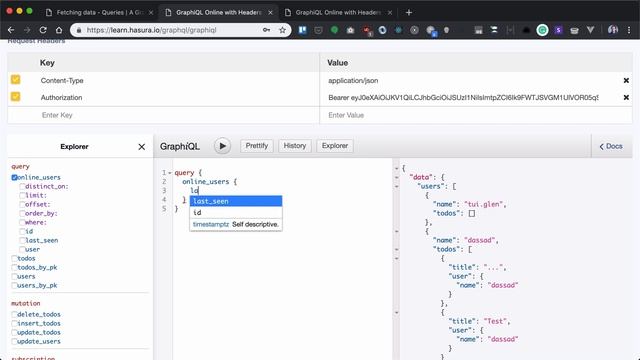Check the delete_todos mutation
The image size is (640, 360).
pyautogui.click(x=14, y=314)
